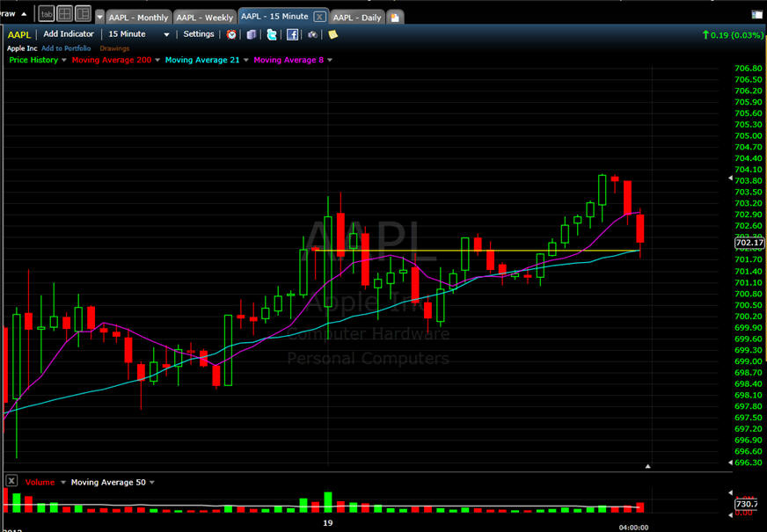The height and width of the screenshot is (532, 767).
Task: Open the Price History options dropdown
Action: point(64,60)
